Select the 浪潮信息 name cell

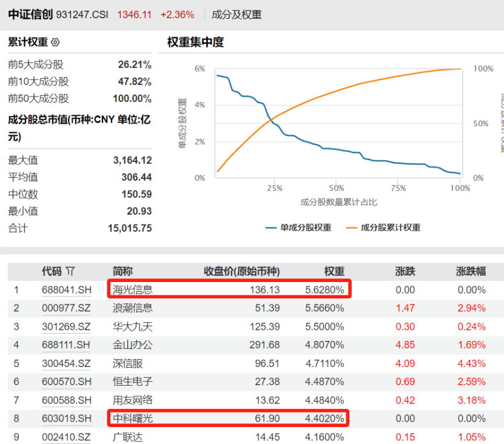click(x=132, y=308)
